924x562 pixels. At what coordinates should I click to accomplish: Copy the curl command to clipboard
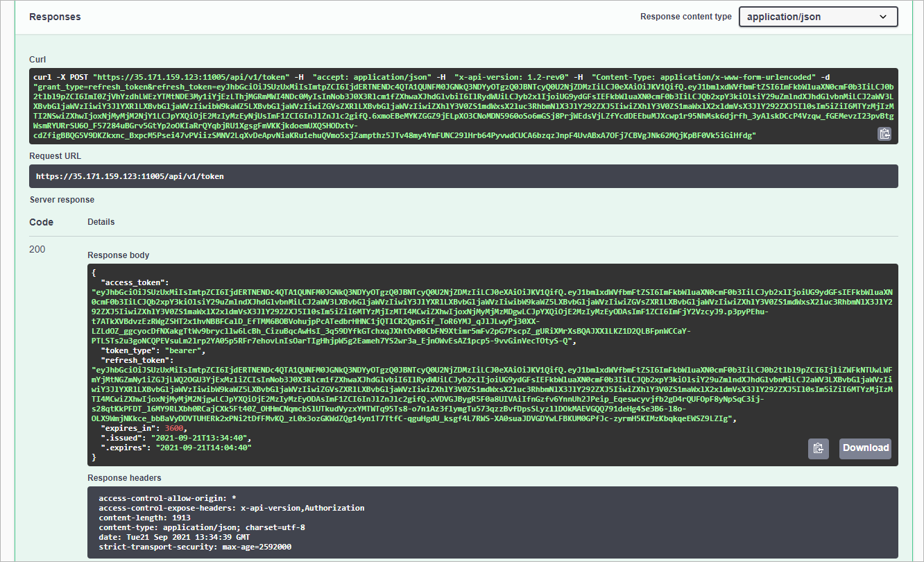tap(884, 134)
